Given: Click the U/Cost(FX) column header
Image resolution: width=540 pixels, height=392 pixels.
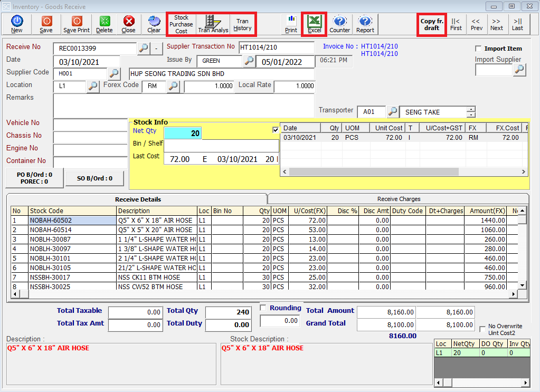Looking at the screenshot, I should coord(308,211).
